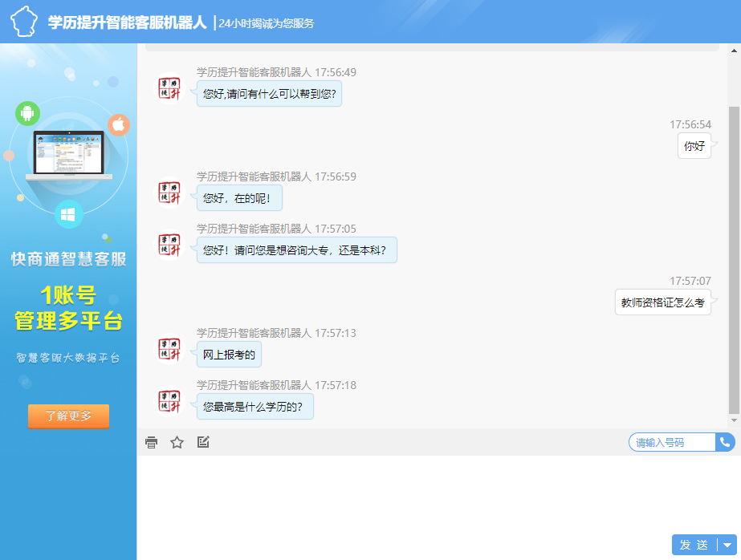Screen dimensions: 741x560
Task: Click the Windows logo icon
Action: [68, 214]
